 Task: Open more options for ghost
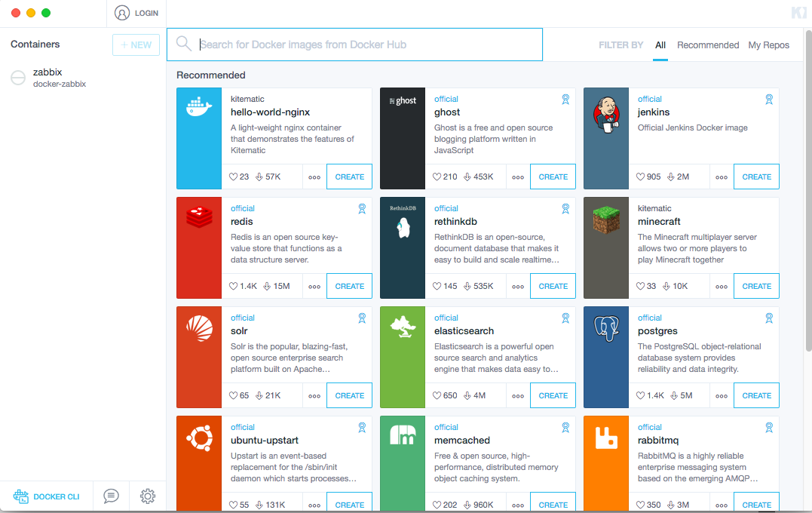click(518, 177)
